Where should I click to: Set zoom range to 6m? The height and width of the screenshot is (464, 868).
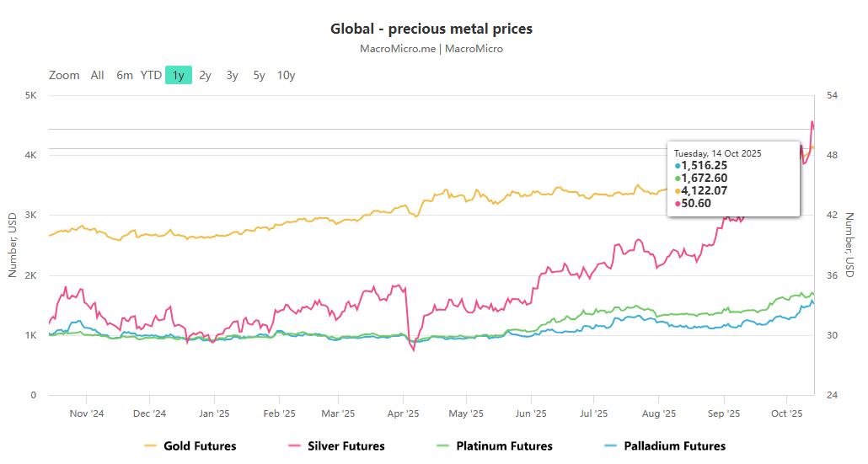pos(125,75)
